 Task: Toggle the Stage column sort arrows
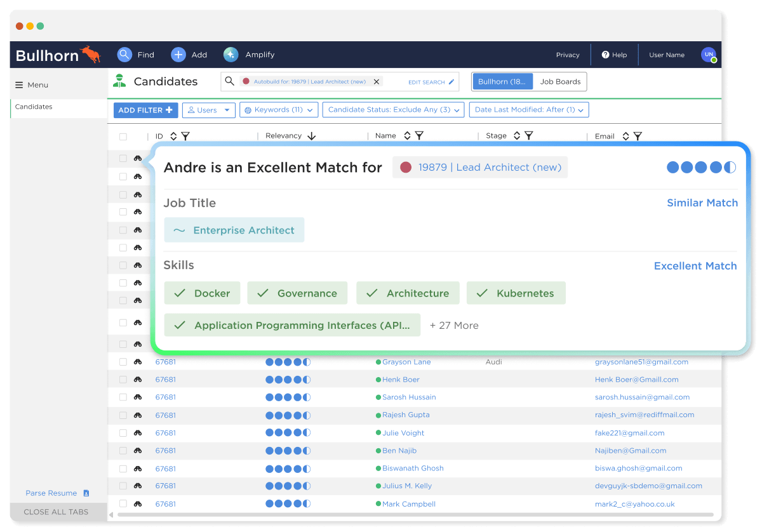517,136
